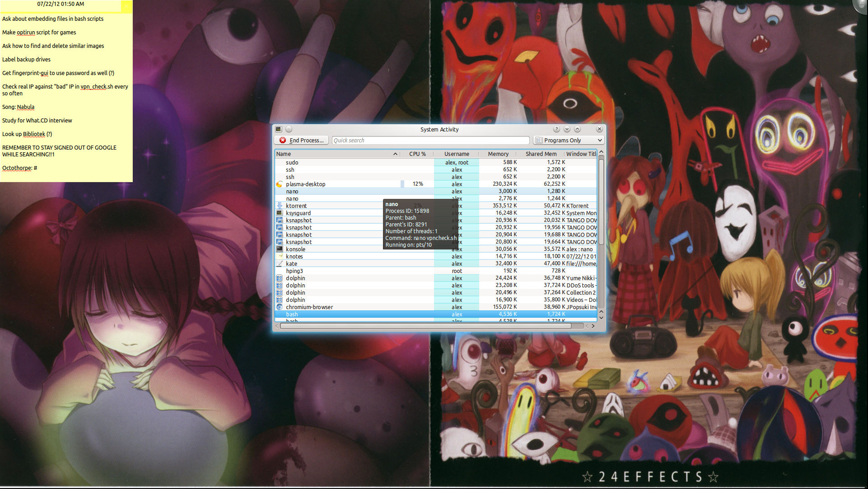Click the plasma-desktop process icon
Viewport: 868px width, 489px height.
(279, 184)
